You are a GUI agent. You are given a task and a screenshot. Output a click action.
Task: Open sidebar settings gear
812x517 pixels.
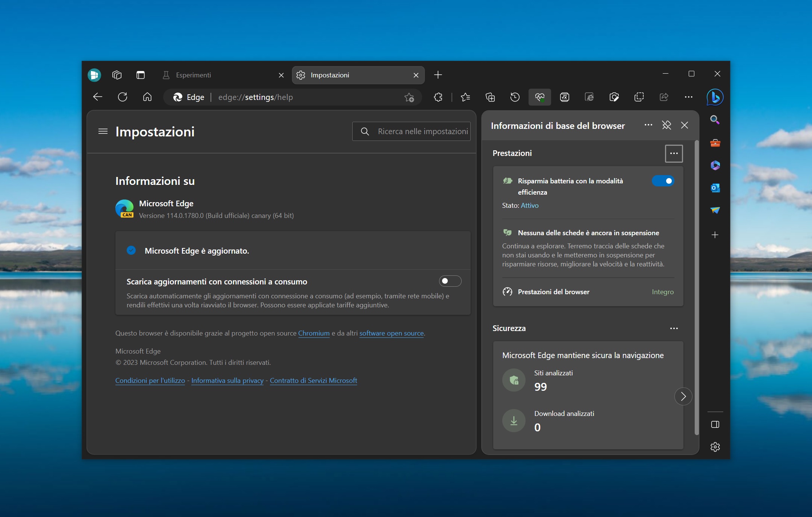point(715,447)
